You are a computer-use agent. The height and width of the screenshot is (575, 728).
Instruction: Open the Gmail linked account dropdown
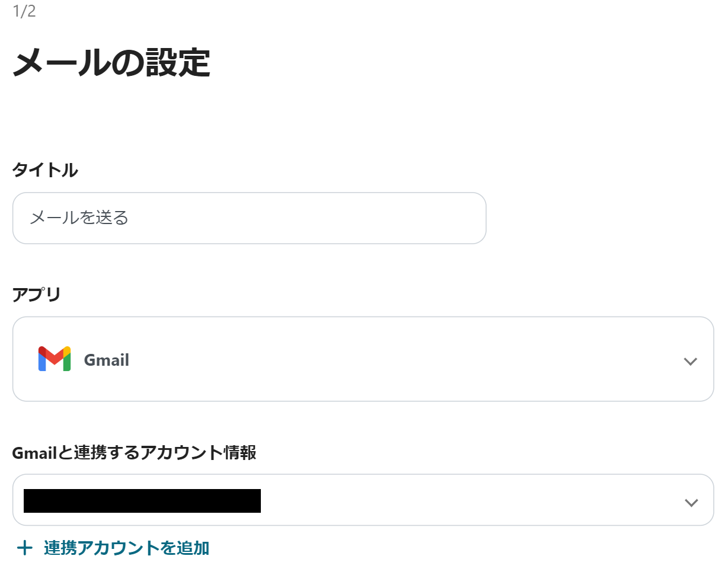click(363, 500)
